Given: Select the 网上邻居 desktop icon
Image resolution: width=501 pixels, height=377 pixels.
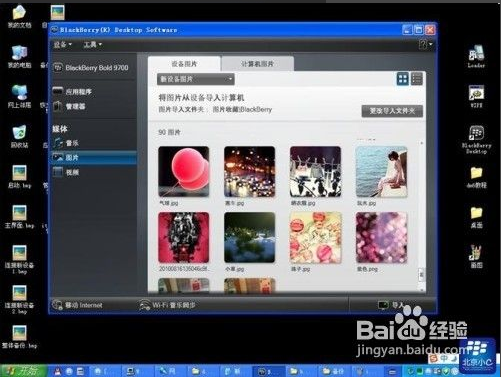Looking at the screenshot, I should (x=19, y=96).
